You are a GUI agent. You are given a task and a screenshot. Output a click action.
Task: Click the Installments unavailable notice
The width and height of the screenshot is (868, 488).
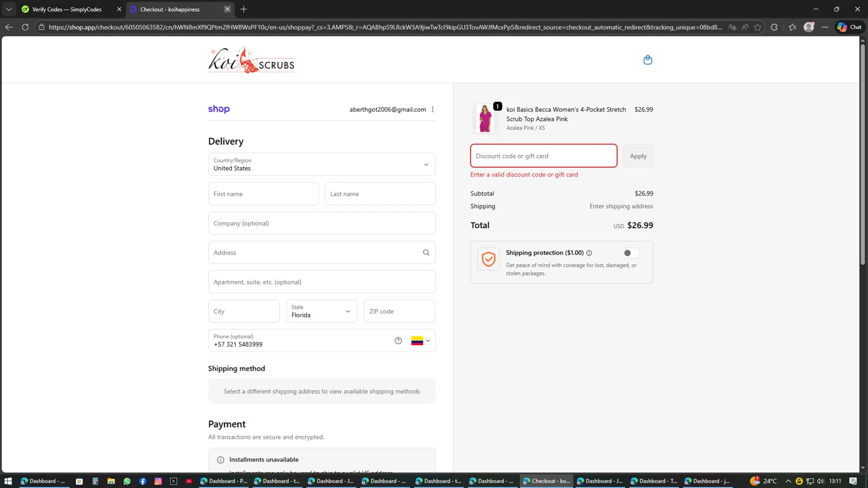point(322,460)
